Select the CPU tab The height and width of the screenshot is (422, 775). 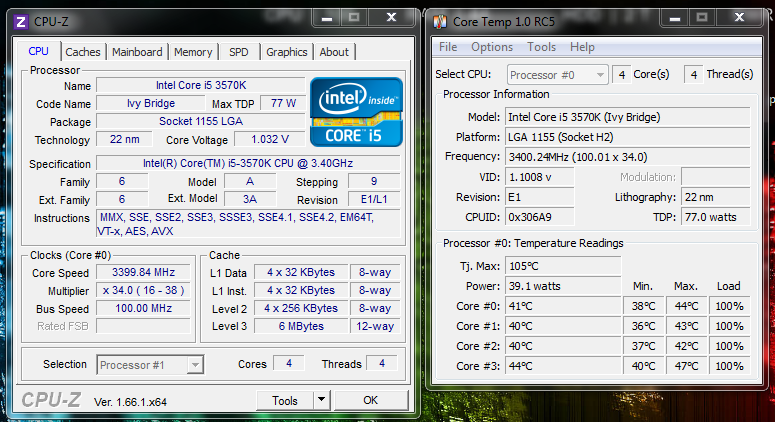[39, 51]
